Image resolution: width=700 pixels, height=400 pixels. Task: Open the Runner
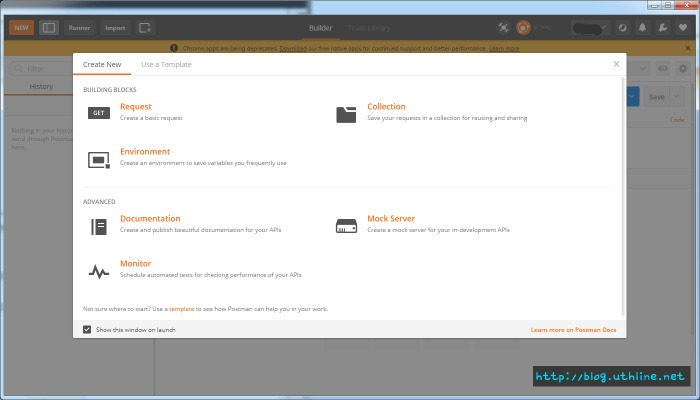point(79,28)
